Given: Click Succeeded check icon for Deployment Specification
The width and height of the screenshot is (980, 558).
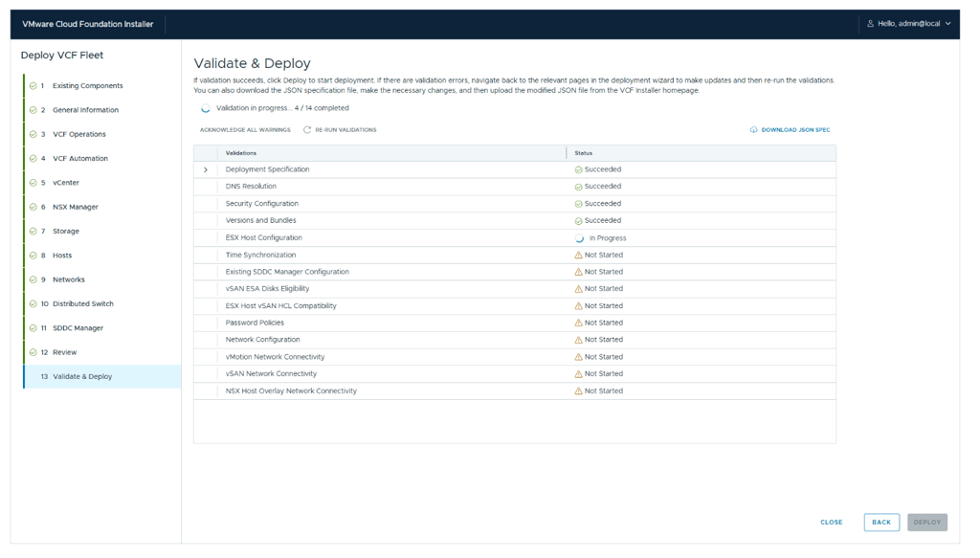Looking at the screenshot, I should 578,170.
